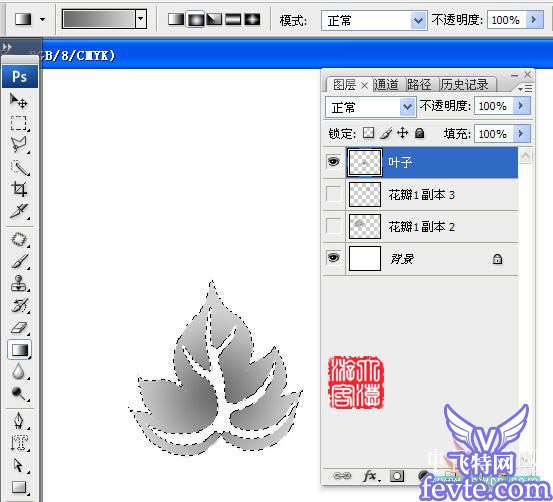Toggle lock transparent pixels option
Image resolution: width=553 pixels, height=502 pixels.
pyautogui.click(x=369, y=133)
